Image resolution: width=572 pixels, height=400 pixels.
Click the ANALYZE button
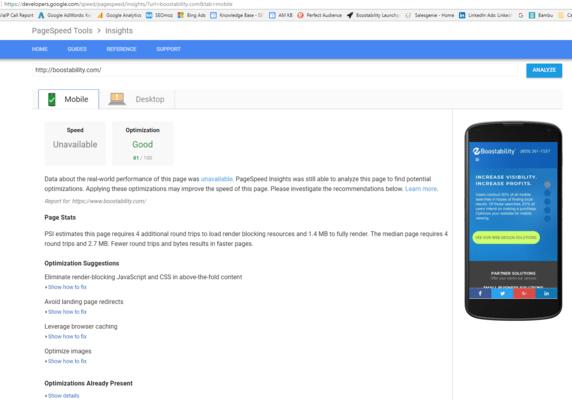tap(544, 70)
